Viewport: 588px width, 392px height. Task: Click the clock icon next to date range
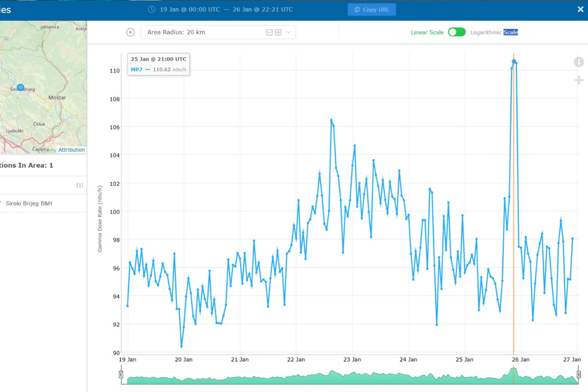(x=151, y=9)
